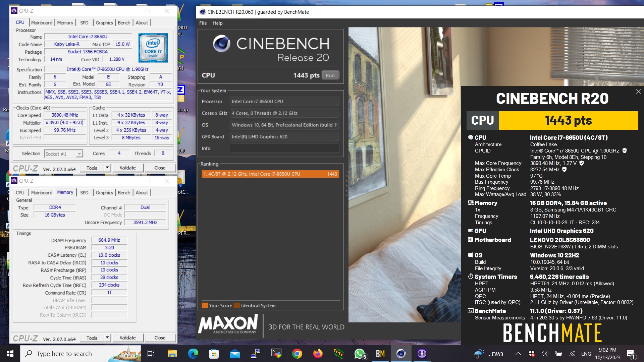Click the rendered room image preview

click(x=404, y=174)
